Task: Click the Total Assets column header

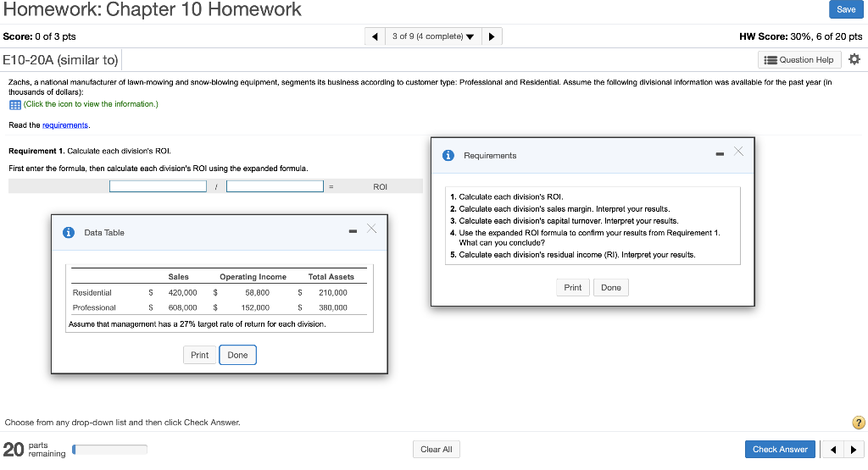Action: [x=331, y=277]
